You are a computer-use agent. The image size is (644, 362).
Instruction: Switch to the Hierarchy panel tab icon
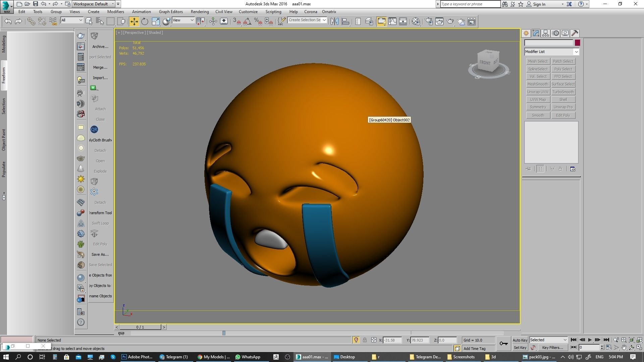pyautogui.click(x=545, y=33)
